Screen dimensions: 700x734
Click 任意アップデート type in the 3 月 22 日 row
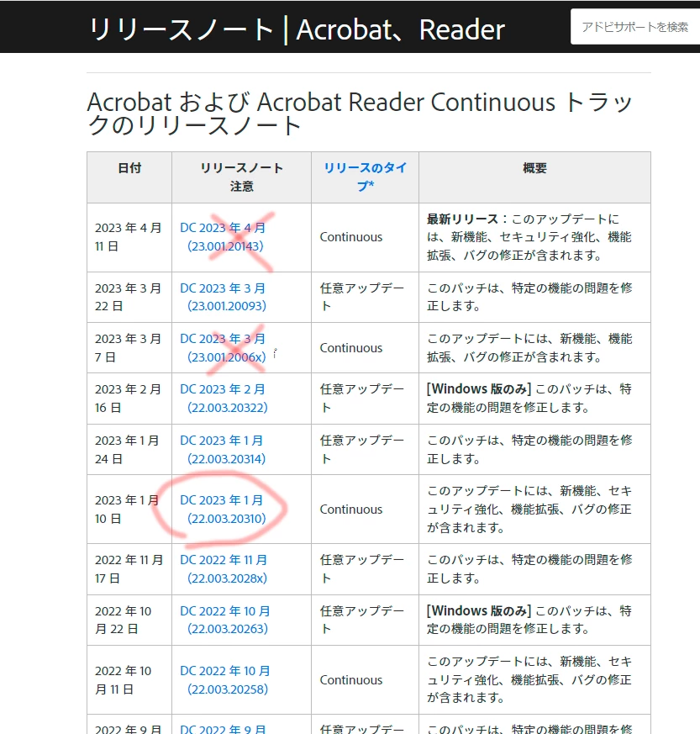361,297
